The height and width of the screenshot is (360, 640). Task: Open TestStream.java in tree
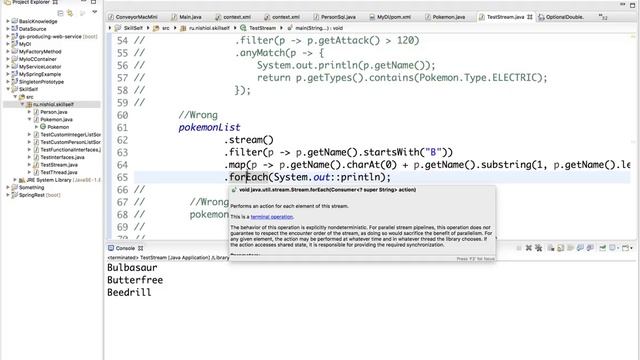[x=59, y=164]
